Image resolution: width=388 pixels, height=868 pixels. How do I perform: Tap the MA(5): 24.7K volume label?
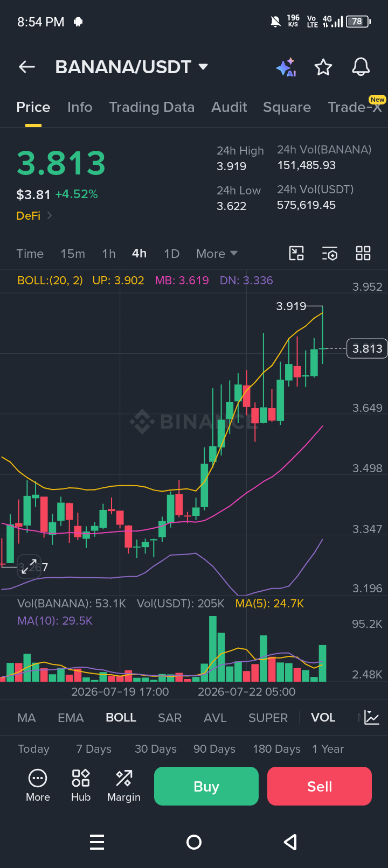click(x=269, y=604)
